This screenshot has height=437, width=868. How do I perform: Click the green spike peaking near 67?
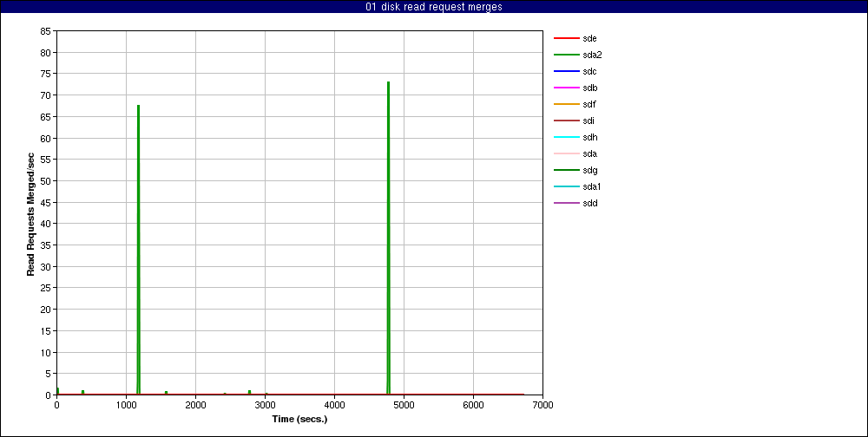click(138, 249)
